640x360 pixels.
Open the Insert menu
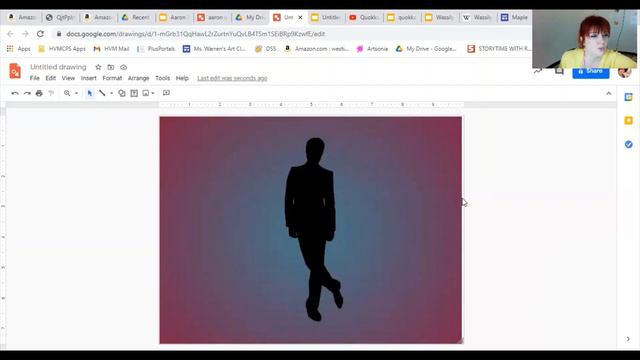89,78
